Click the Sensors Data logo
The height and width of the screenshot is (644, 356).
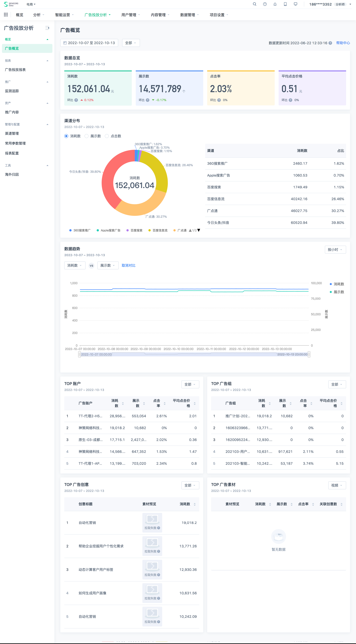pyautogui.click(x=11, y=4)
